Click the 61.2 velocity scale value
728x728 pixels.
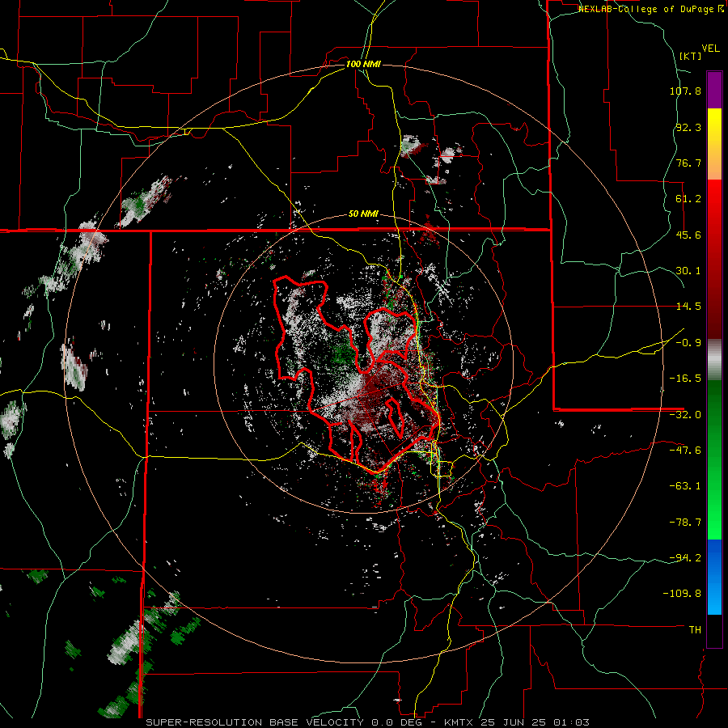coord(688,199)
